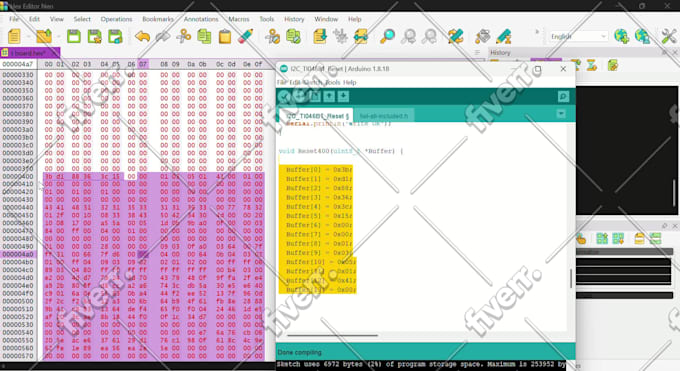Cut selection with the scissors icon
This screenshot has height=371, width=680.
[x=183, y=36]
